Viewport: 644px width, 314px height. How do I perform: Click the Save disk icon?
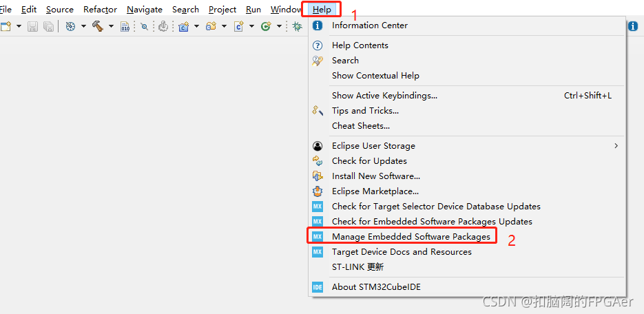pos(32,27)
